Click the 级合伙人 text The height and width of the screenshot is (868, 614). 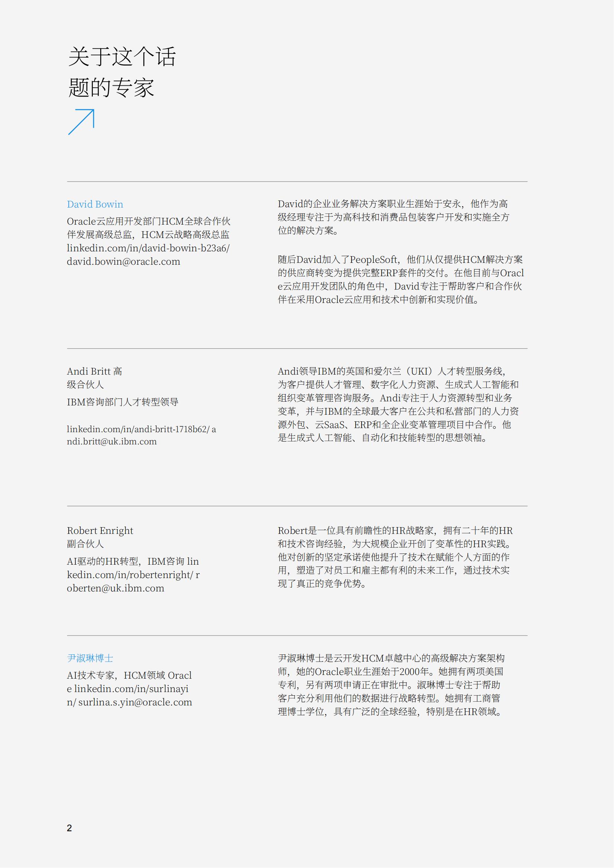pyautogui.click(x=85, y=385)
